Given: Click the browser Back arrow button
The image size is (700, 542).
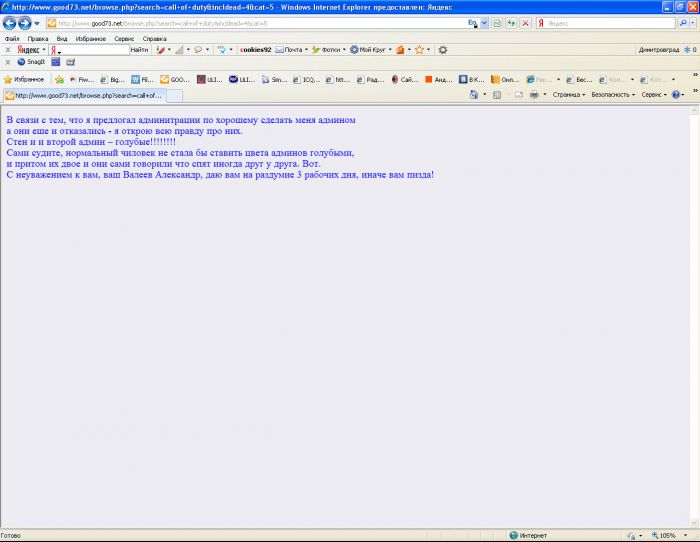Looking at the screenshot, I should [9, 23].
